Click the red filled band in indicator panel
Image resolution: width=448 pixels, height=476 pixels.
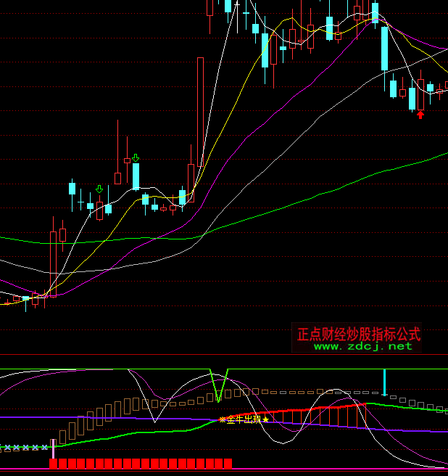(x=319, y=412)
